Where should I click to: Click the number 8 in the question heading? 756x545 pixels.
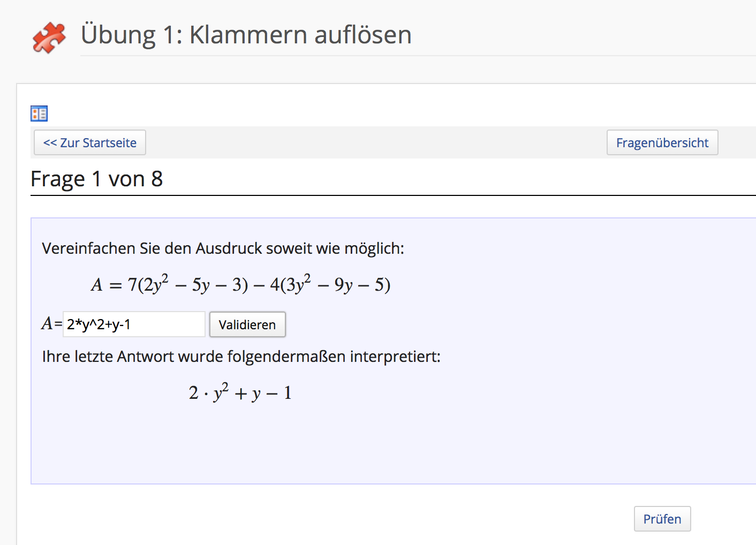click(x=157, y=179)
